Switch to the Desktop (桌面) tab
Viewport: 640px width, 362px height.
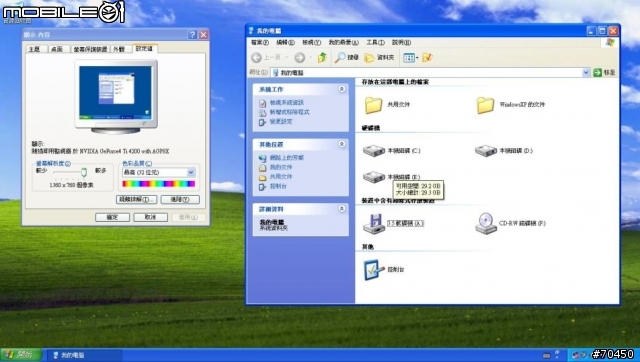(57, 49)
